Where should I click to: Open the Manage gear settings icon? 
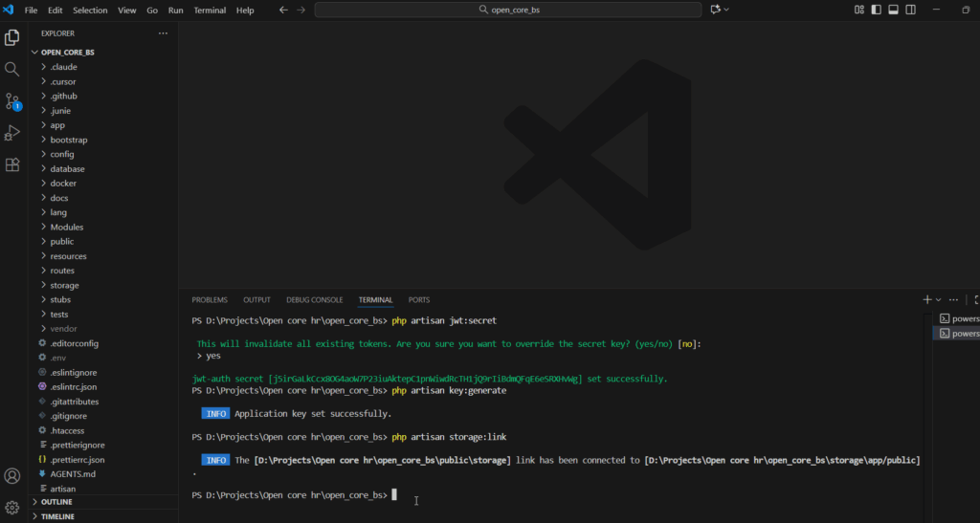[12, 507]
